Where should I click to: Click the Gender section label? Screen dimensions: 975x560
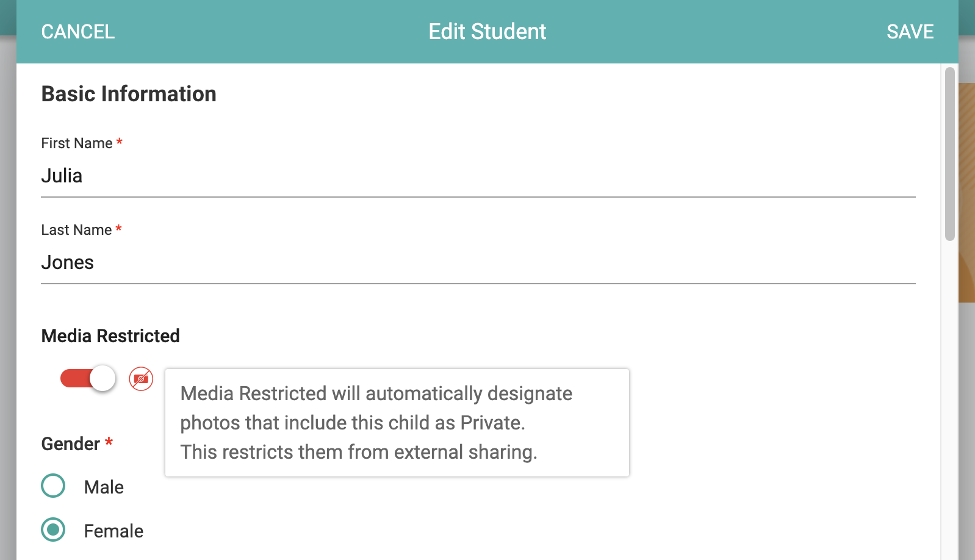(x=71, y=444)
